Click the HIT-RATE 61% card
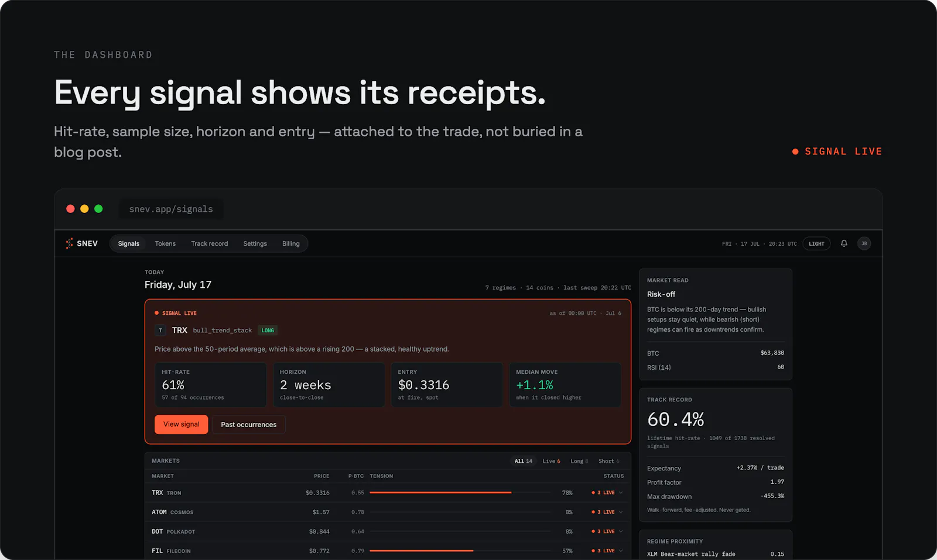Image resolution: width=937 pixels, height=560 pixels. click(x=211, y=384)
